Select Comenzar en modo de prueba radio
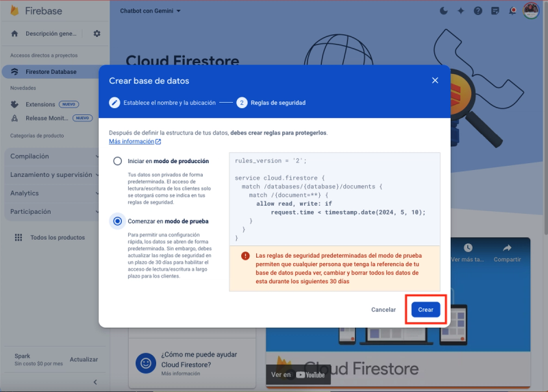 117,221
